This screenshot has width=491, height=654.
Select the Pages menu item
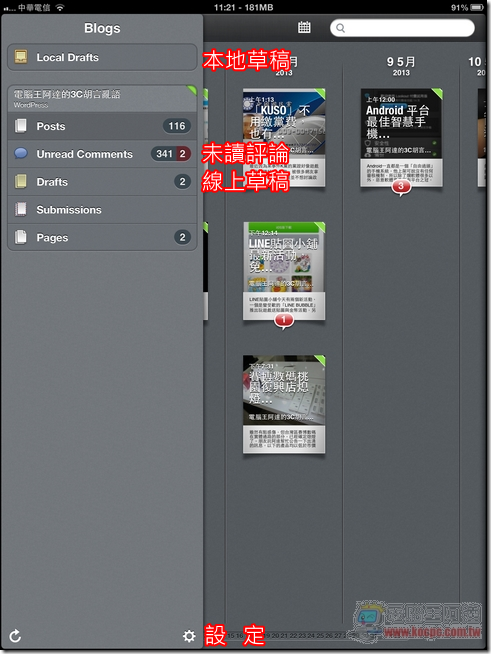pyautogui.click(x=102, y=237)
